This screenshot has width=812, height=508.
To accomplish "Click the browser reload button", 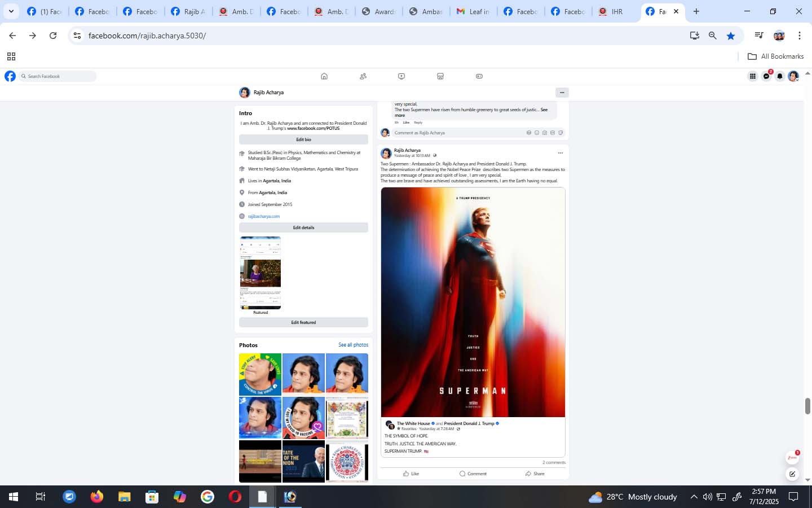I will [53, 36].
